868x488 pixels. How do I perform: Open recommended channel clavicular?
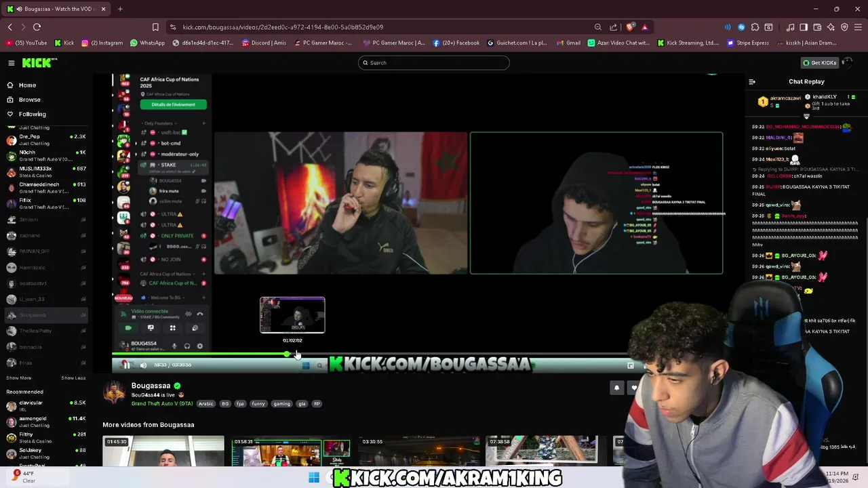pos(46,406)
